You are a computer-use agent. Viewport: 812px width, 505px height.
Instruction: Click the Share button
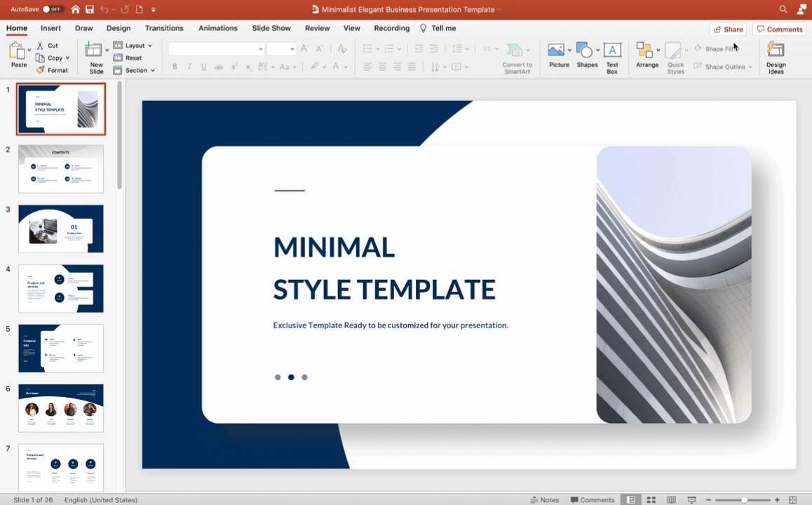coord(728,29)
